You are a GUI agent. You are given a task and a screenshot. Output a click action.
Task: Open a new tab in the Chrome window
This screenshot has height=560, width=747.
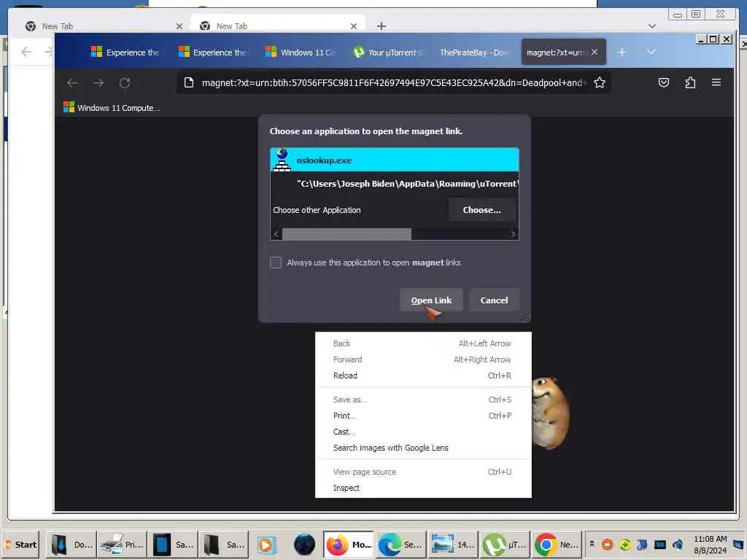381,26
